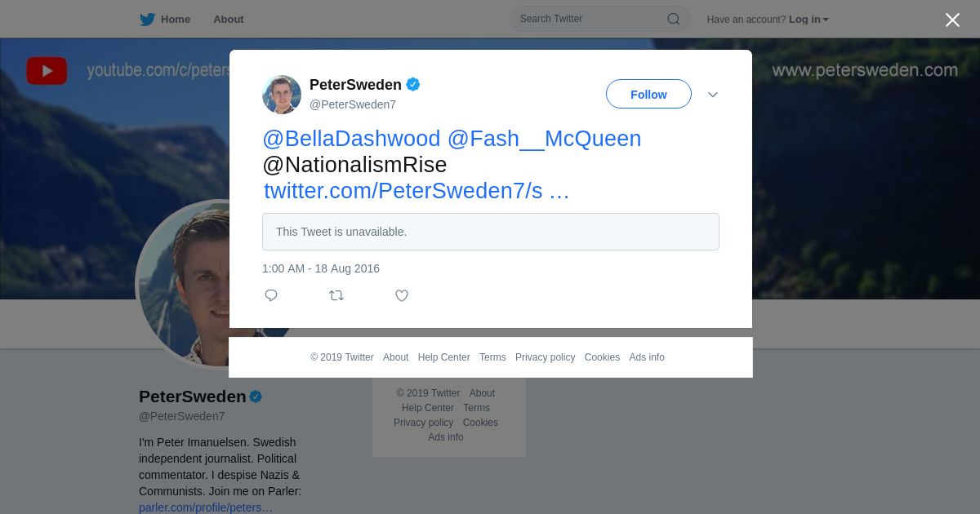Open Help Center in the tweet overlay footer

pos(443,357)
